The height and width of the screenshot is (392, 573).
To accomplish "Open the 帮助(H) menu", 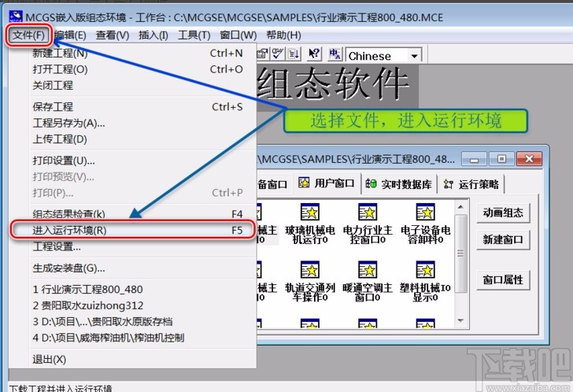I will pos(283,35).
